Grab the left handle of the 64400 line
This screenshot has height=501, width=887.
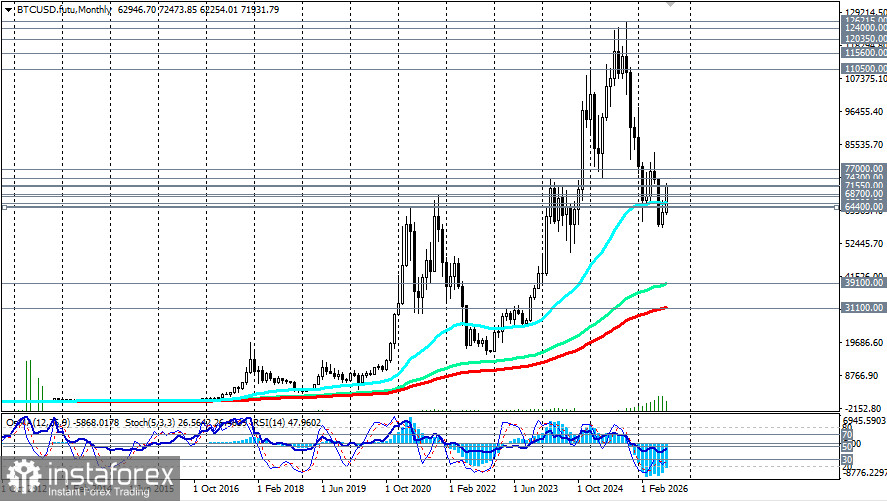coord(4,208)
